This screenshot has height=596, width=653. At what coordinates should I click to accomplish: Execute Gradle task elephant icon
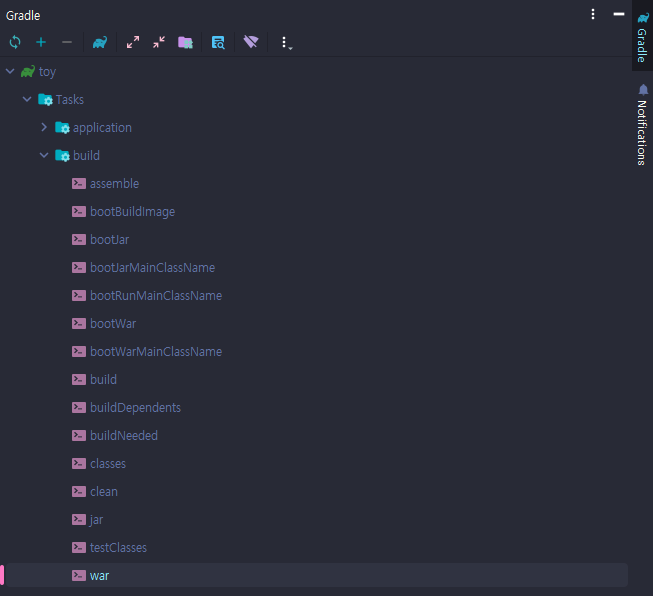(x=100, y=42)
